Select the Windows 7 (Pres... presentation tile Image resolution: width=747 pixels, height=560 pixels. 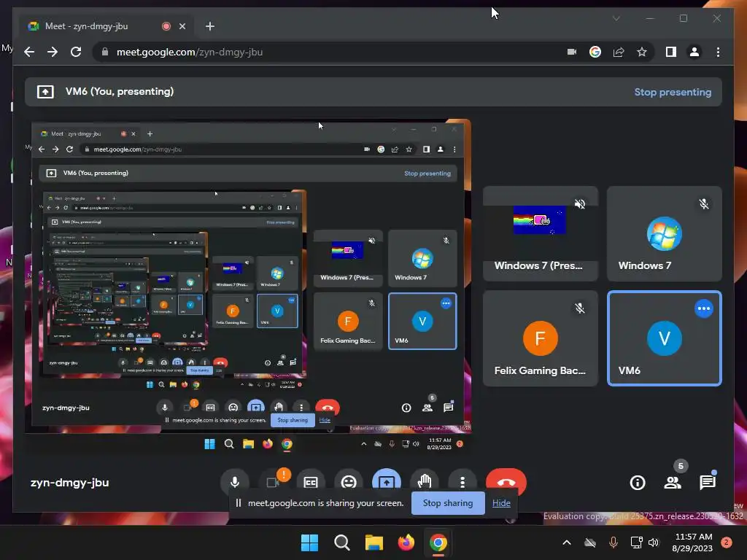pos(541,234)
